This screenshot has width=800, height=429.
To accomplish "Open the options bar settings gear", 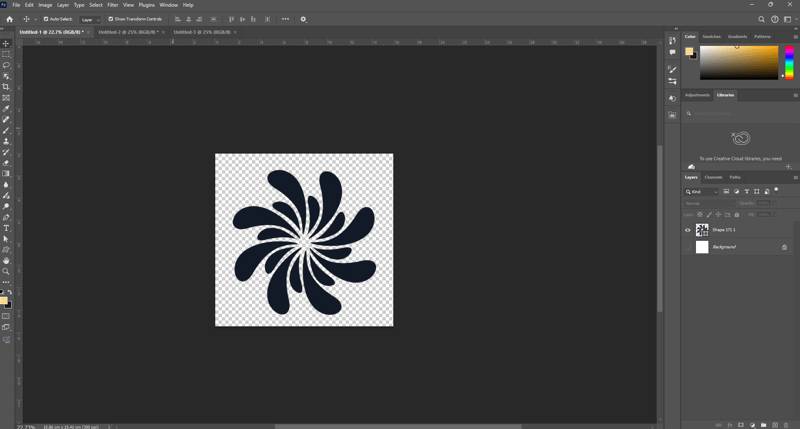I will coord(303,19).
